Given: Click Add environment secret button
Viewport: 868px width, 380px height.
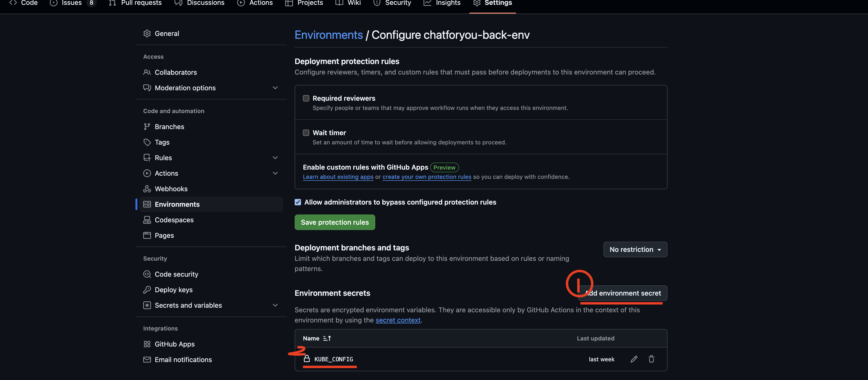Looking at the screenshot, I should pyautogui.click(x=623, y=293).
